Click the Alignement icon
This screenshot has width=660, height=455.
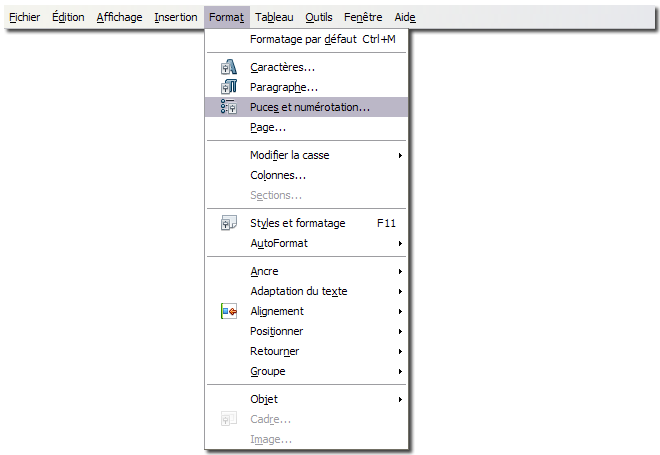tap(229, 311)
